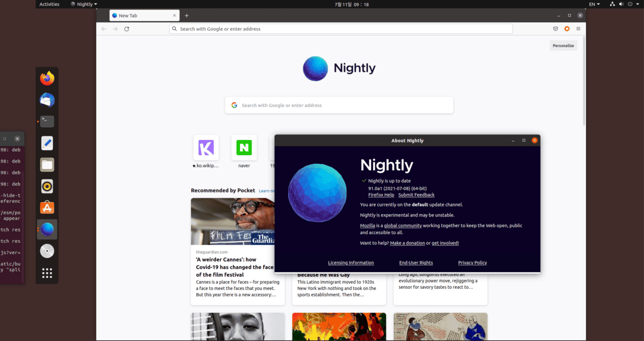This screenshot has width=644, height=341.
Task: Minimize the About Nightly dialog
Action: click(x=513, y=141)
